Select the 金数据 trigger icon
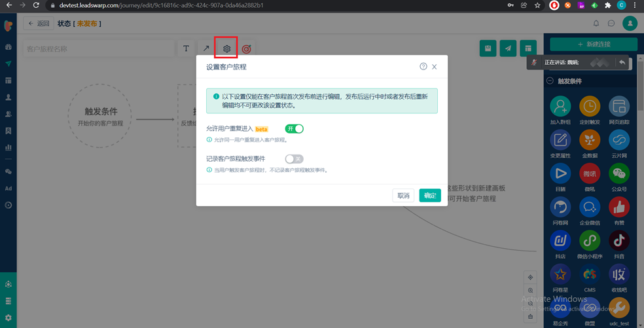This screenshot has height=328, width=644. point(590,139)
